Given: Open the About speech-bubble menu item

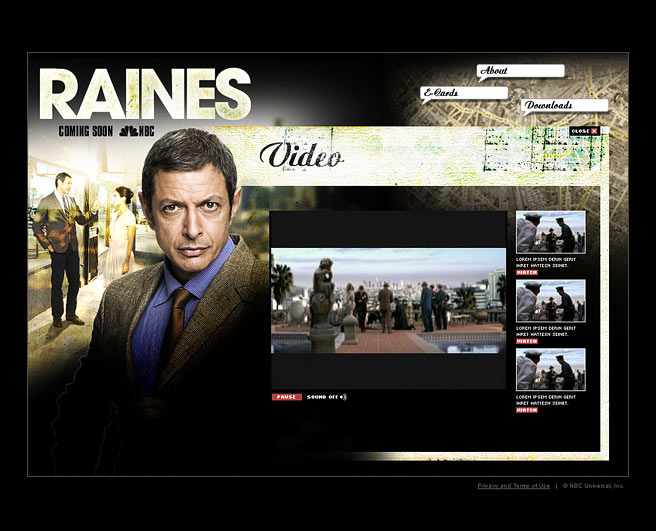Looking at the screenshot, I should point(521,71).
